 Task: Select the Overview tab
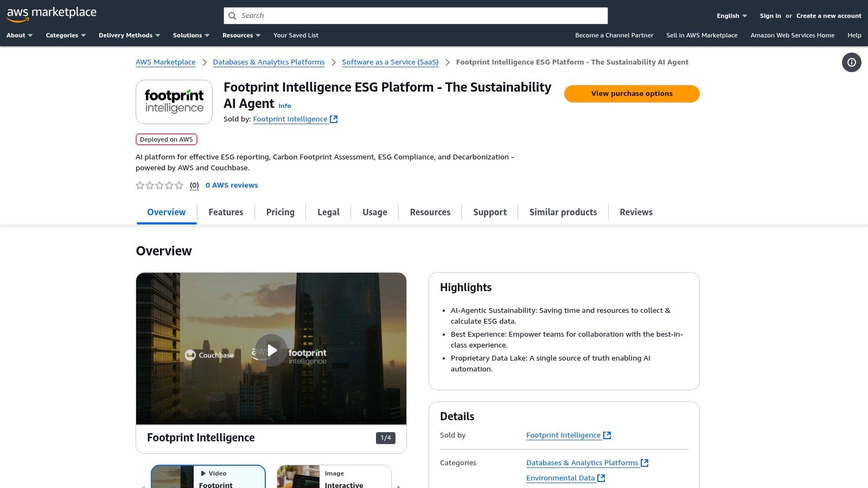[167, 212]
